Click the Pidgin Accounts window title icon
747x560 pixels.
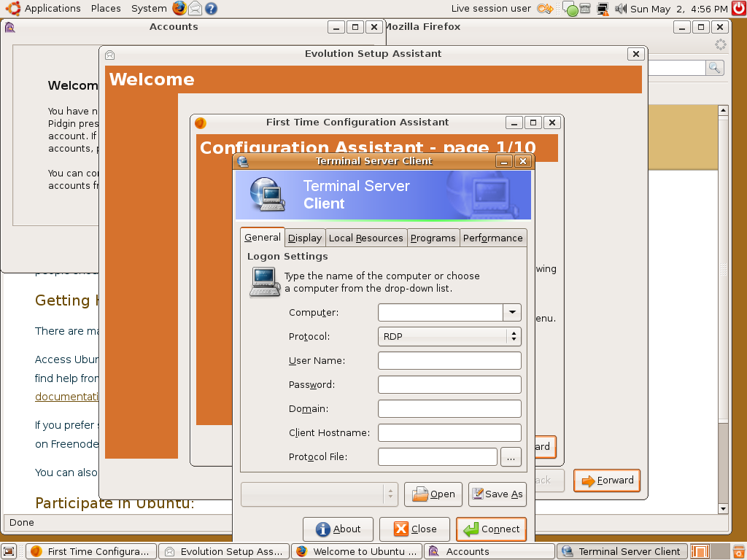coord(10,27)
